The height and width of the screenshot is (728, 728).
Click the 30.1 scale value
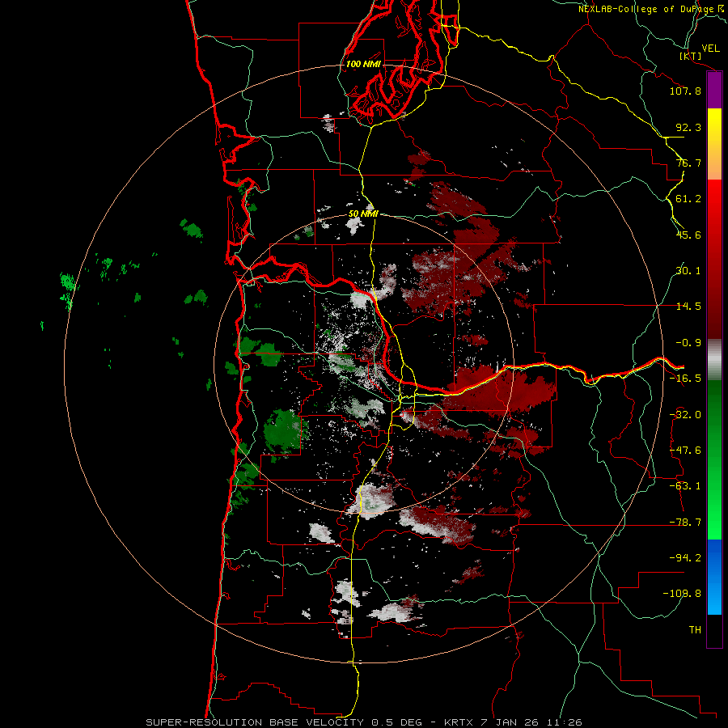coord(688,271)
